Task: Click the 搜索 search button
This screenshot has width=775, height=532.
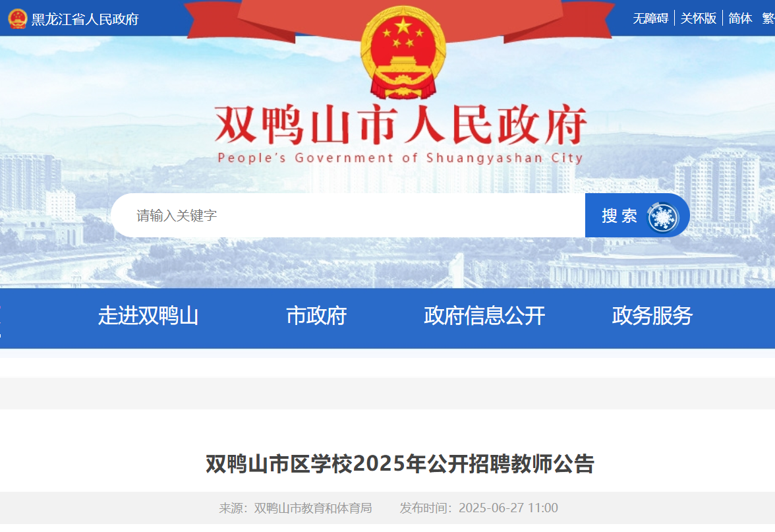Action: (x=637, y=216)
